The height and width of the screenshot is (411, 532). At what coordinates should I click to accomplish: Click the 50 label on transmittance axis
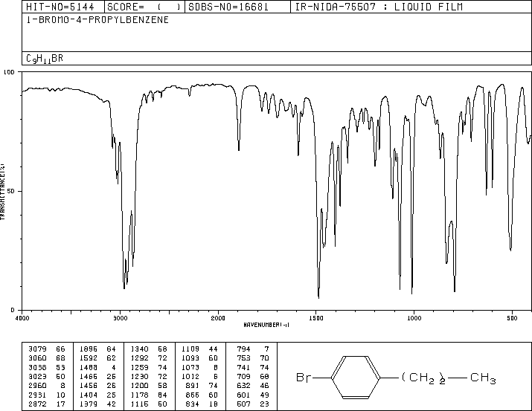pos(11,191)
